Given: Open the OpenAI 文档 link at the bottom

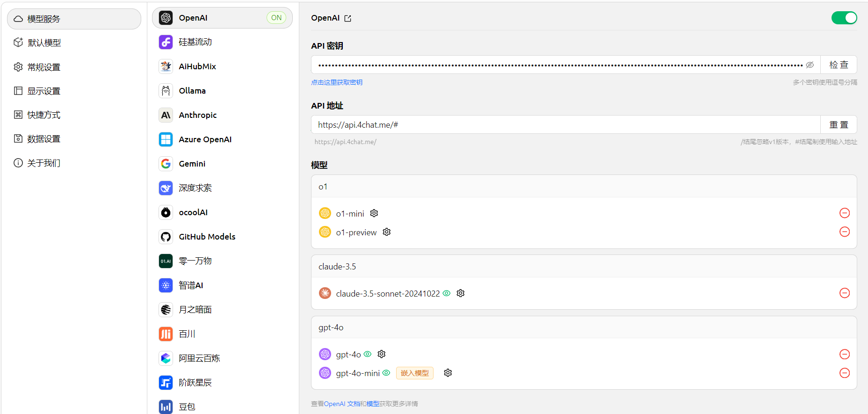Looking at the screenshot, I should tap(342, 404).
